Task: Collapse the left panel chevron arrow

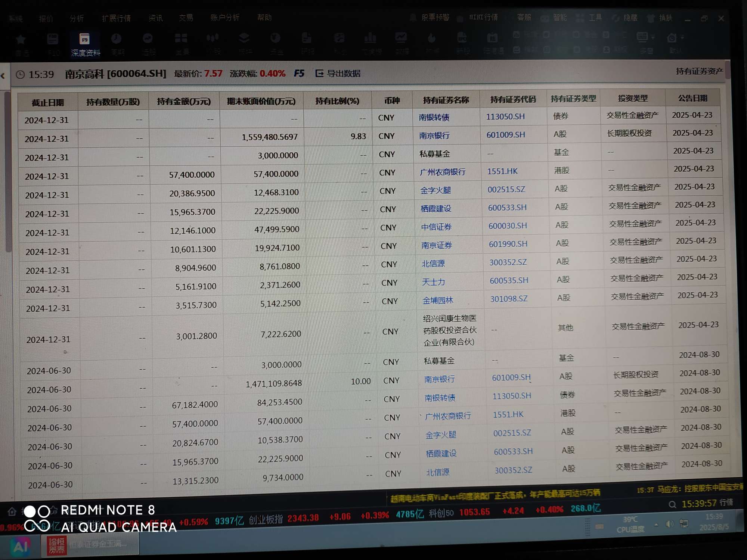Action: (x=3, y=76)
